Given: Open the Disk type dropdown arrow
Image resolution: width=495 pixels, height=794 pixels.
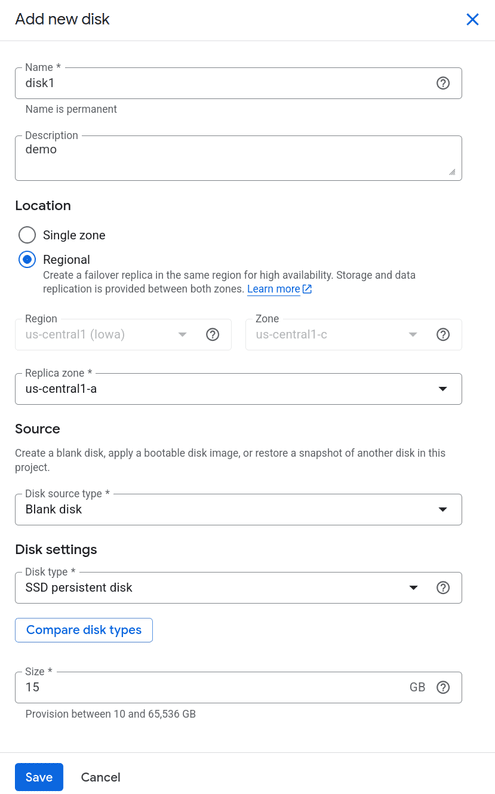Looking at the screenshot, I should pos(414,587).
